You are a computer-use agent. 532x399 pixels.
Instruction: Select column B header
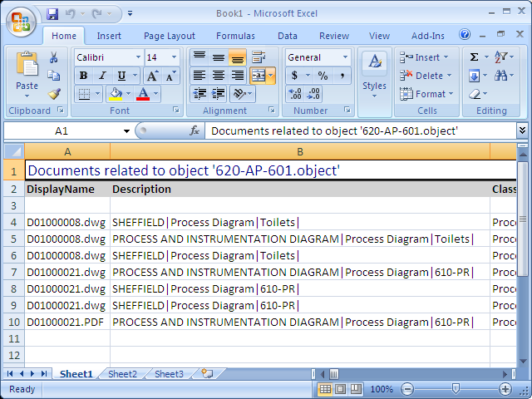300,151
